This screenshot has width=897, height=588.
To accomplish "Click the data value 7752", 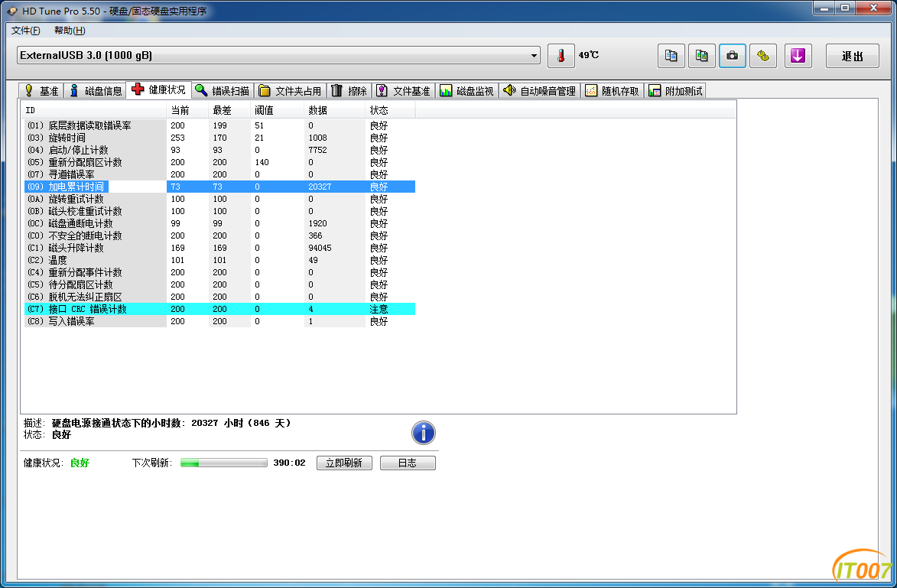I will pos(317,150).
